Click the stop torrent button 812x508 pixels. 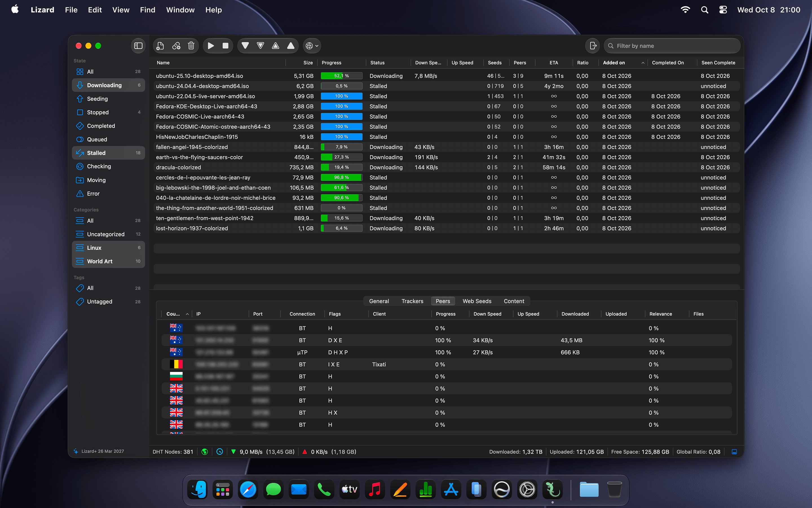click(226, 46)
